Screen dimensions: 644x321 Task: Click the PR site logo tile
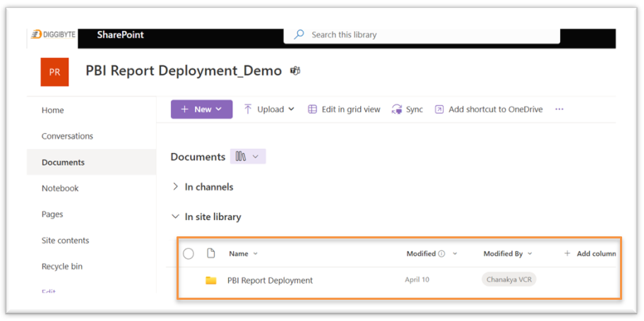tap(54, 72)
